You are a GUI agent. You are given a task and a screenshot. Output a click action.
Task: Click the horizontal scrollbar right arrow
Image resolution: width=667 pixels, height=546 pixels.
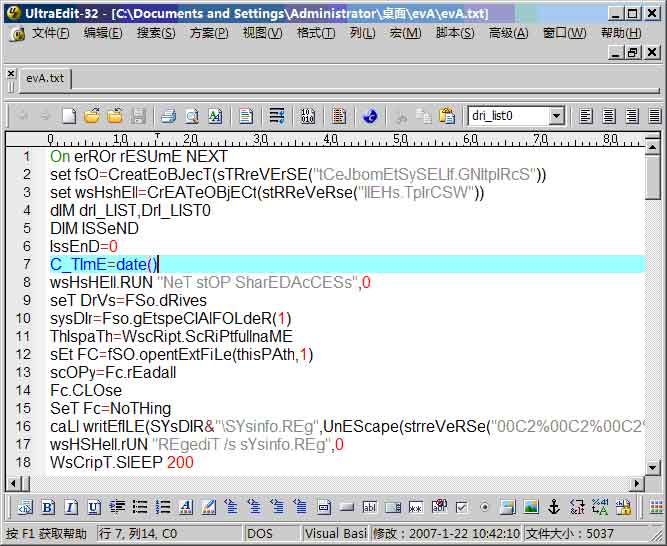click(637, 483)
